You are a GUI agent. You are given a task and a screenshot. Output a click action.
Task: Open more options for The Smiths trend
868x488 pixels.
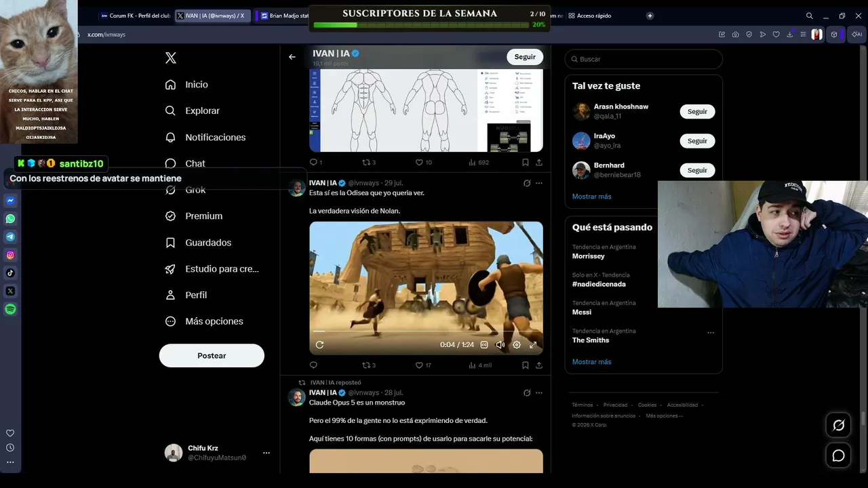pos(711,332)
